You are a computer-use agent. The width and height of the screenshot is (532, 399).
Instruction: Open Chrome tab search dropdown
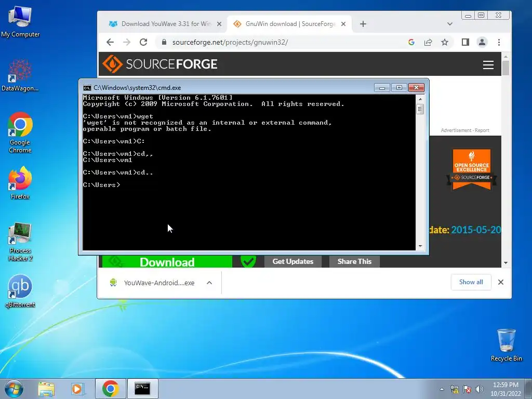tap(450, 24)
